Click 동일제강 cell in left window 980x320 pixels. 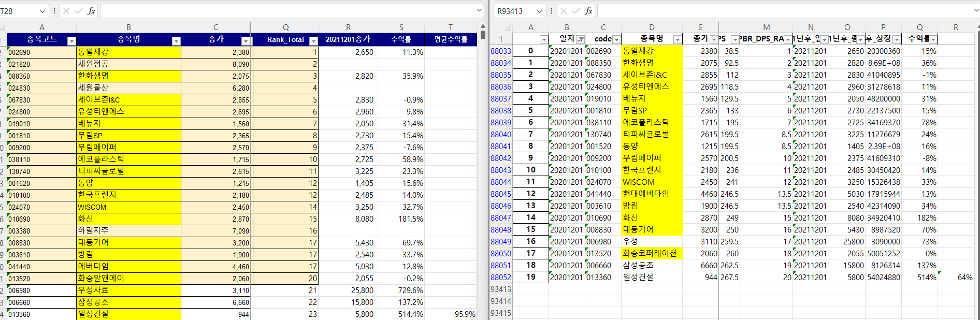[x=128, y=52]
